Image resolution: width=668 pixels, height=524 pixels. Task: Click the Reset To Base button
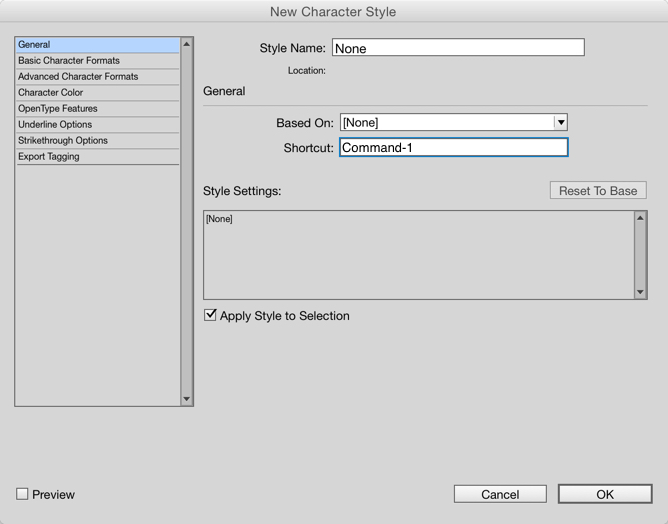598,190
